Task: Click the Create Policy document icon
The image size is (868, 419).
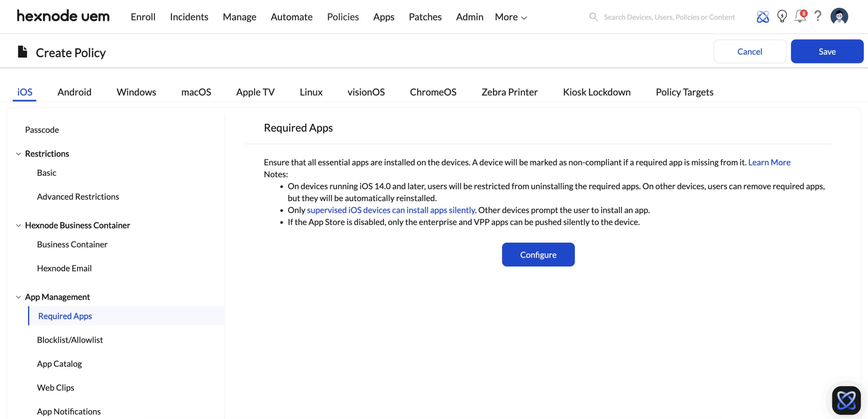Action: tap(22, 52)
